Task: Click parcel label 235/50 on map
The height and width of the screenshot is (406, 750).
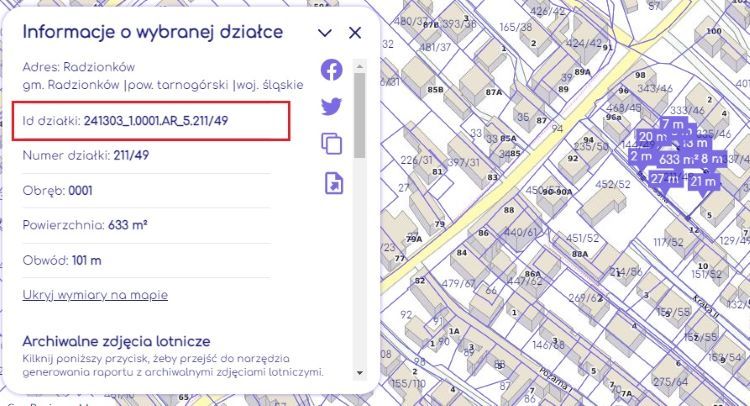Action: pyautogui.click(x=591, y=146)
